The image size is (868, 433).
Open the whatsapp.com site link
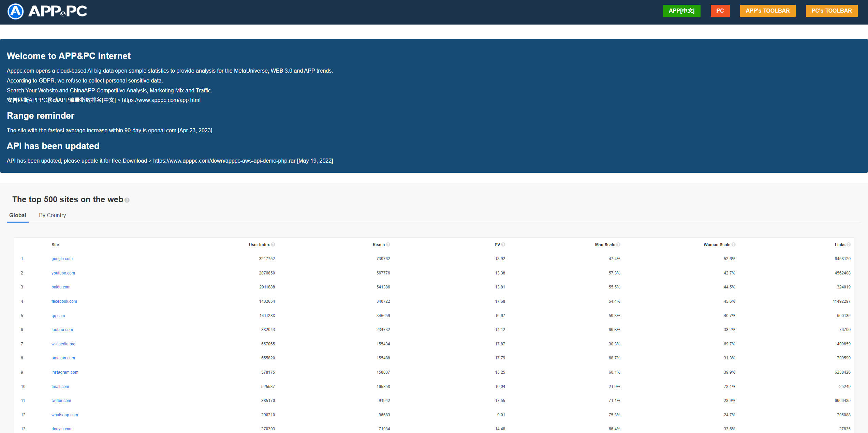tap(65, 415)
